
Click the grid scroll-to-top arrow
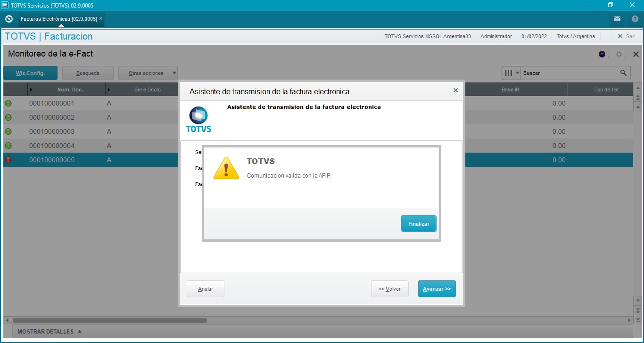click(x=638, y=89)
